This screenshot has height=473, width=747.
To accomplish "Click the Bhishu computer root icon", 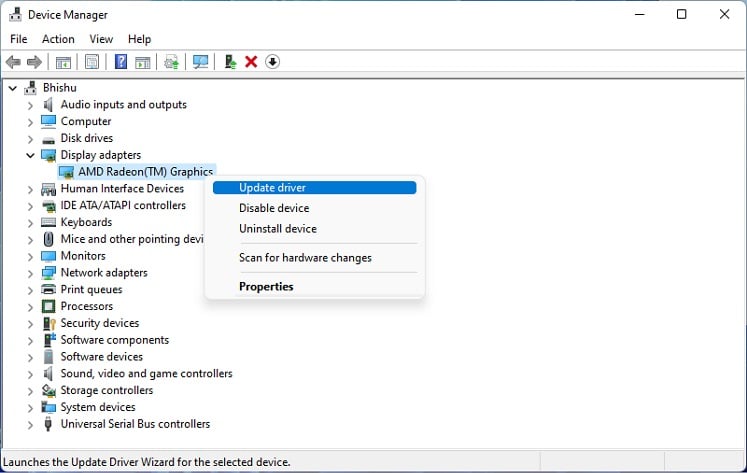I will click(x=31, y=88).
